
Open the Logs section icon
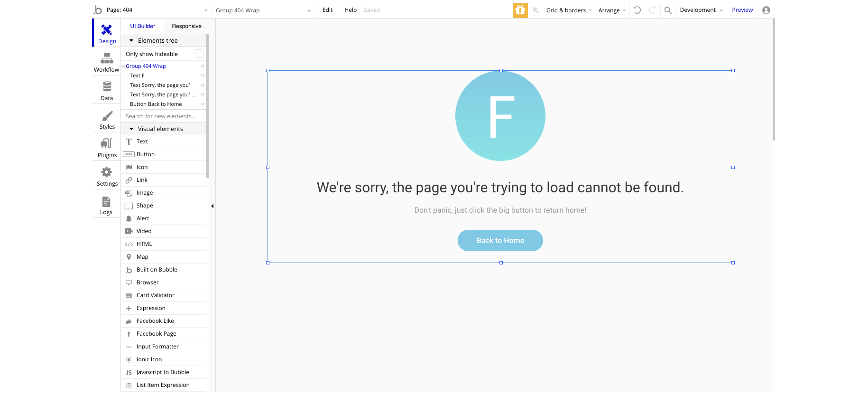click(x=106, y=202)
